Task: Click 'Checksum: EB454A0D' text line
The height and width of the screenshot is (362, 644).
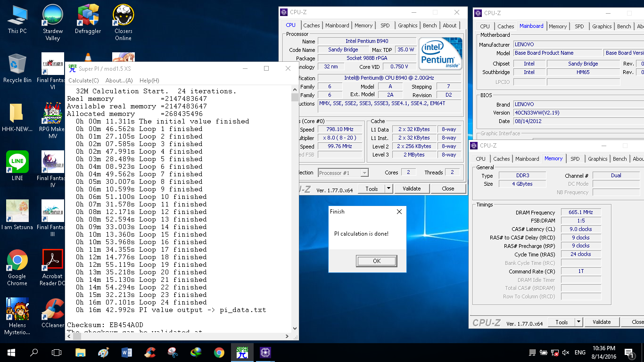Action: (x=105, y=325)
